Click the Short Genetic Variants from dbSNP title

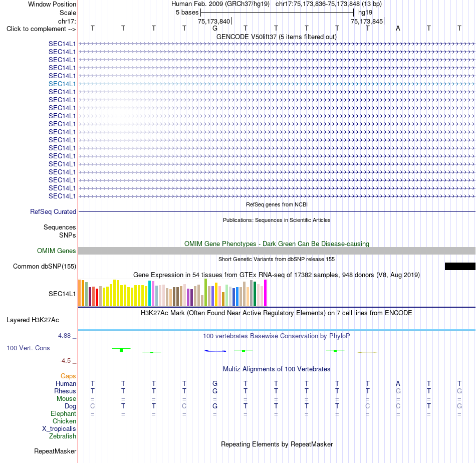277,259
